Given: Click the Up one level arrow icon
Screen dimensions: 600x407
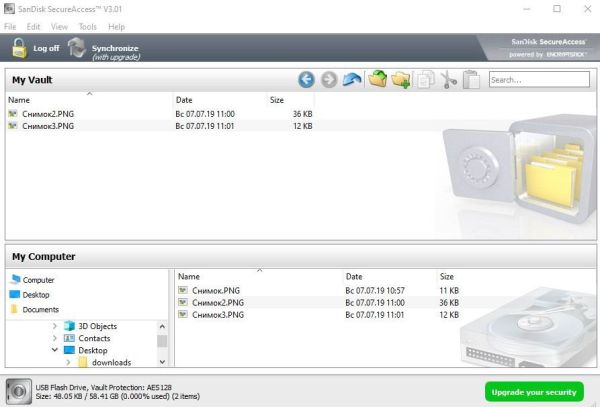Looking at the screenshot, I should point(352,79).
